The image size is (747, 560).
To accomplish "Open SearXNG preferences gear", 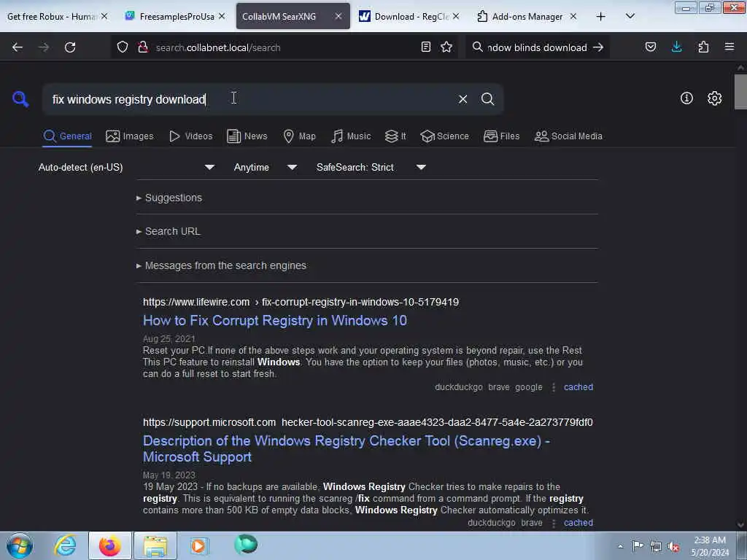I will 714,98.
